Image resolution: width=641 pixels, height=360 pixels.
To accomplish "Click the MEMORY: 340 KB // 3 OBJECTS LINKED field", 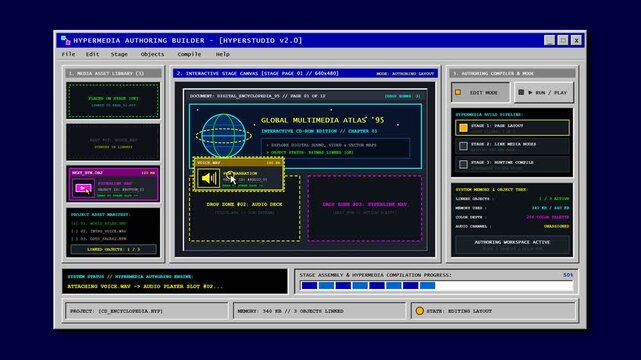I will pos(319,311).
